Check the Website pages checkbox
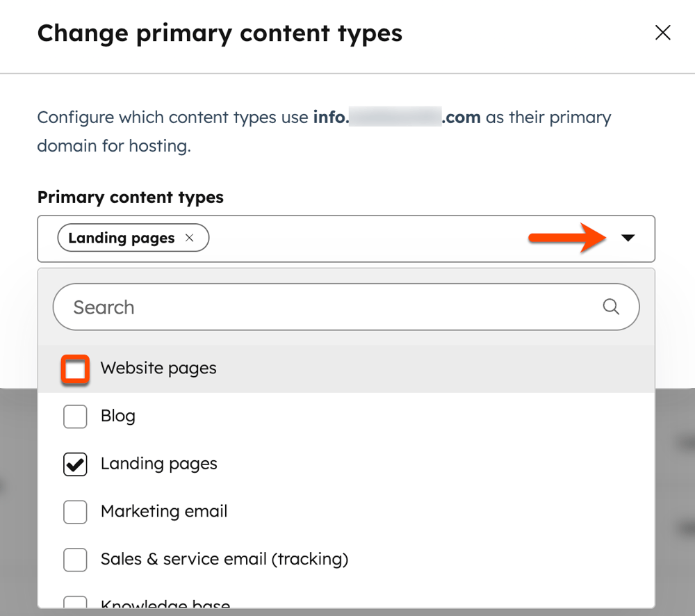695x616 pixels. pyautogui.click(x=75, y=368)
